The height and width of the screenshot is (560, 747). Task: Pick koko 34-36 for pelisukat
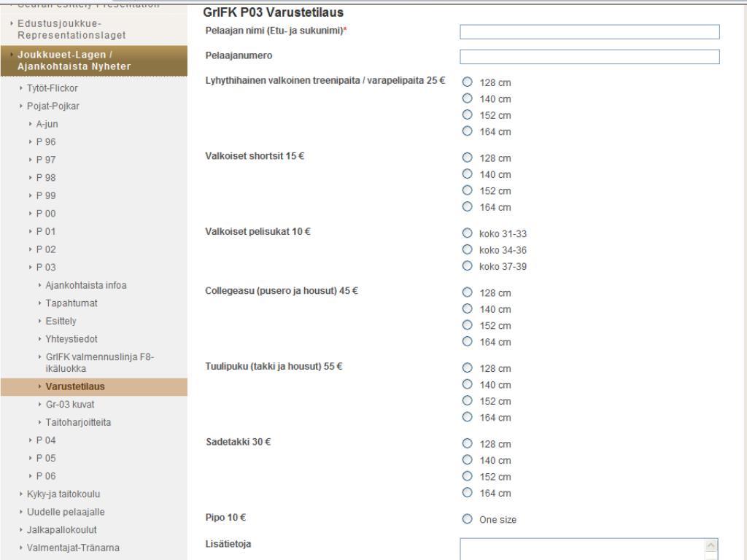(468, 249)
